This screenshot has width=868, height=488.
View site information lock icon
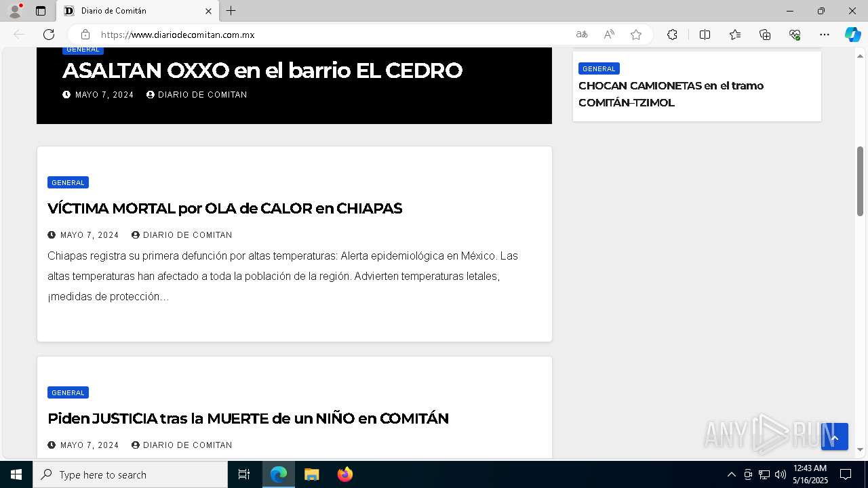tap(85, 35)
